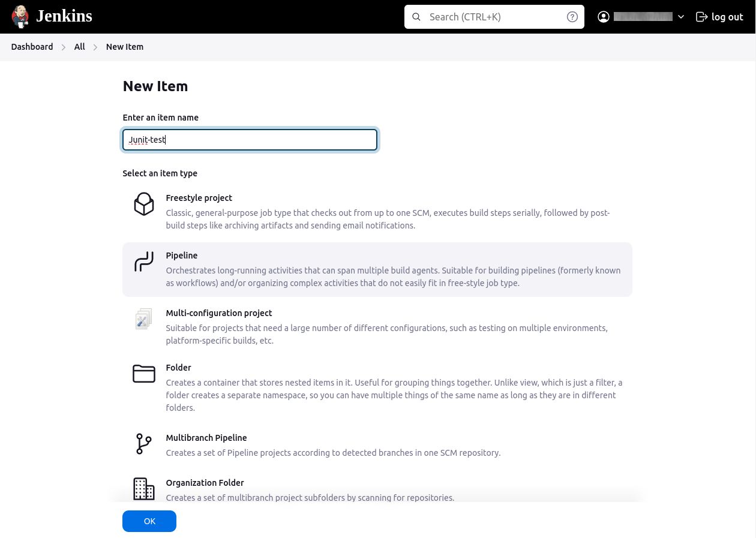Open the Dashboard breadcrumb chevron
The height and width of the screenshot is (538, 756).
[x=64, y=47]
